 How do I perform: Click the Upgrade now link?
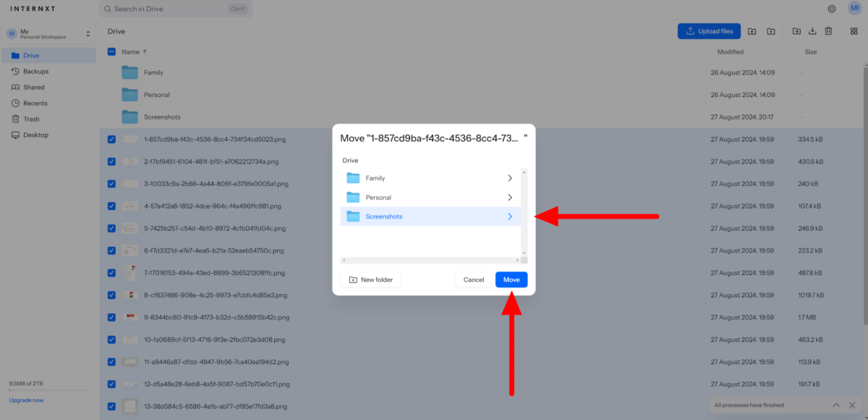pos(26,400)
